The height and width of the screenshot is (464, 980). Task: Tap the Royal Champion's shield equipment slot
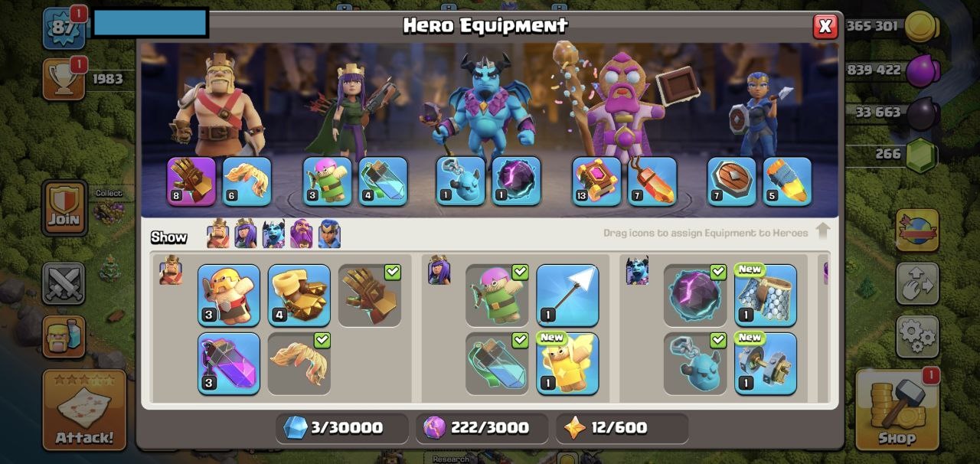731,181
